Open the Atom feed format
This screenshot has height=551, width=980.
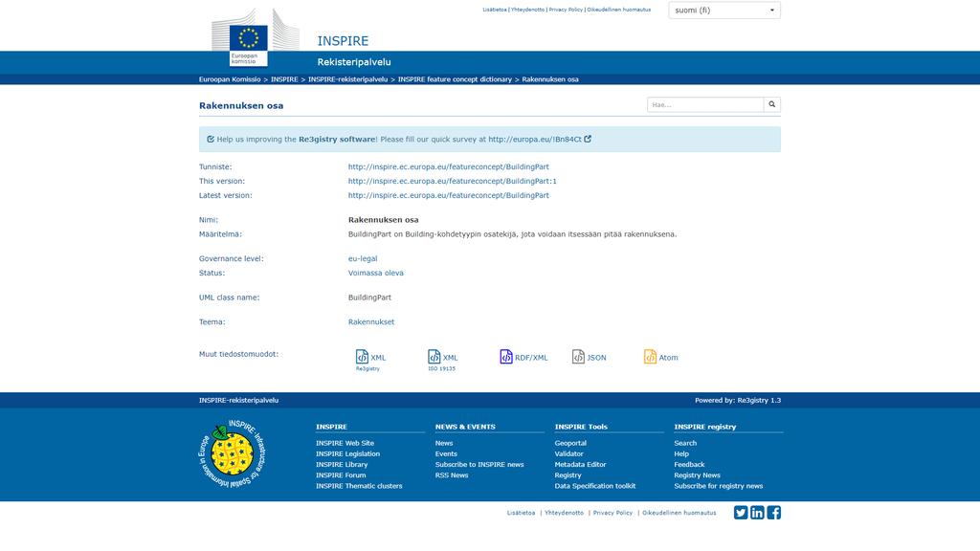click(x=660, y=358)
